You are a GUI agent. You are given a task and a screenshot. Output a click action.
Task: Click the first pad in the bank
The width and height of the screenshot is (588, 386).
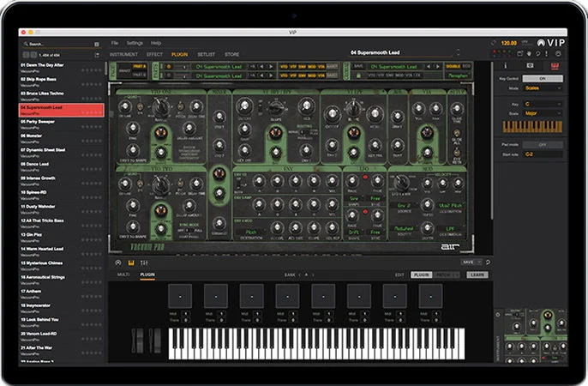click(180, 296)
